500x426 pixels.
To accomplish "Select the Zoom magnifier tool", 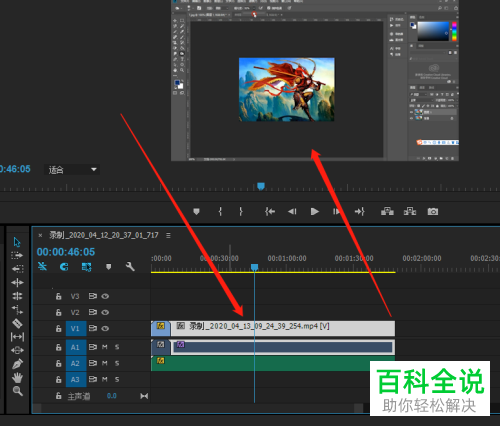I will [17, 391].
